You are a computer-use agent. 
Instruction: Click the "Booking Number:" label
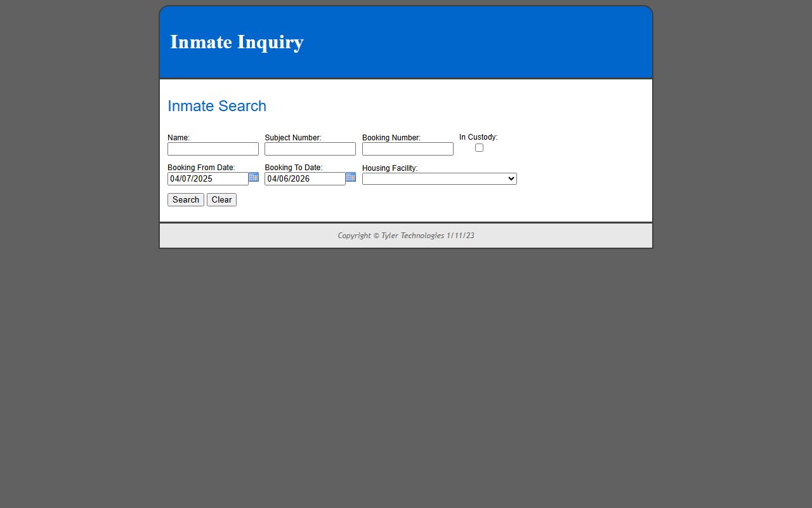(x=391, y=138)
